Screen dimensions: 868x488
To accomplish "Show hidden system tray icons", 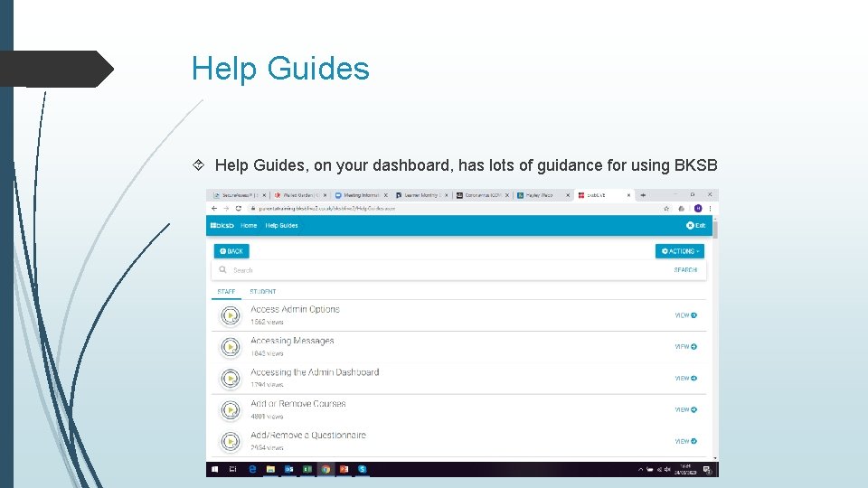I will pos(640,470).
